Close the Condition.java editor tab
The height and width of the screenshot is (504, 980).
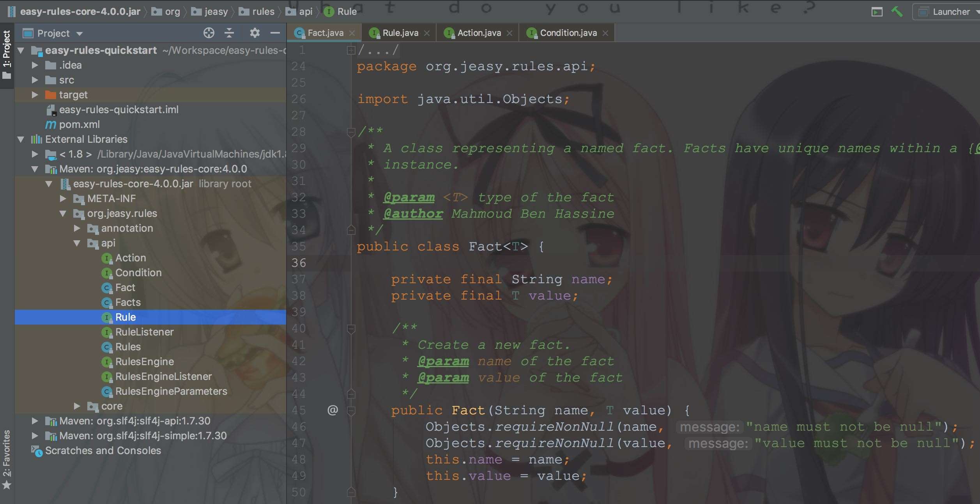605,32
